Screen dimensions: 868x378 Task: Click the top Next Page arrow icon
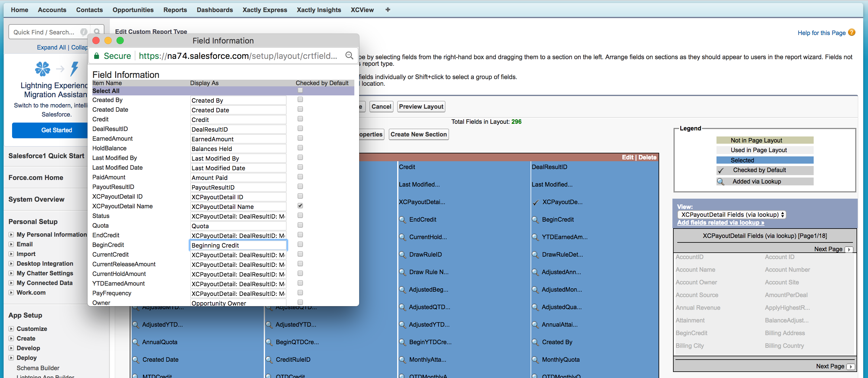click(x=849, y=249)
